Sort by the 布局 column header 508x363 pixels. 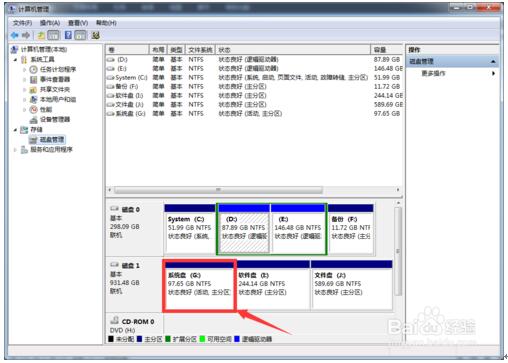158,50
